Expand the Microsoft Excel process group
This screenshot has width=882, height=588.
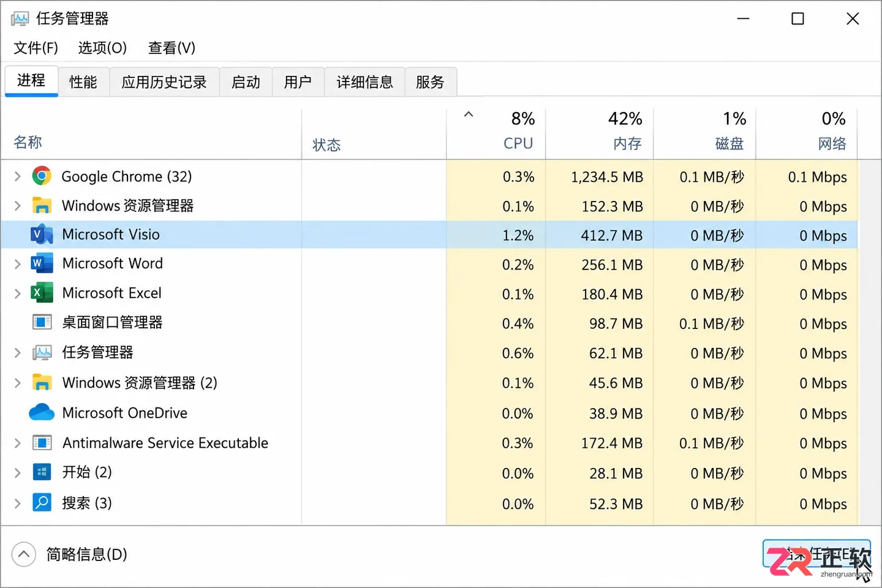coord(17,293)
